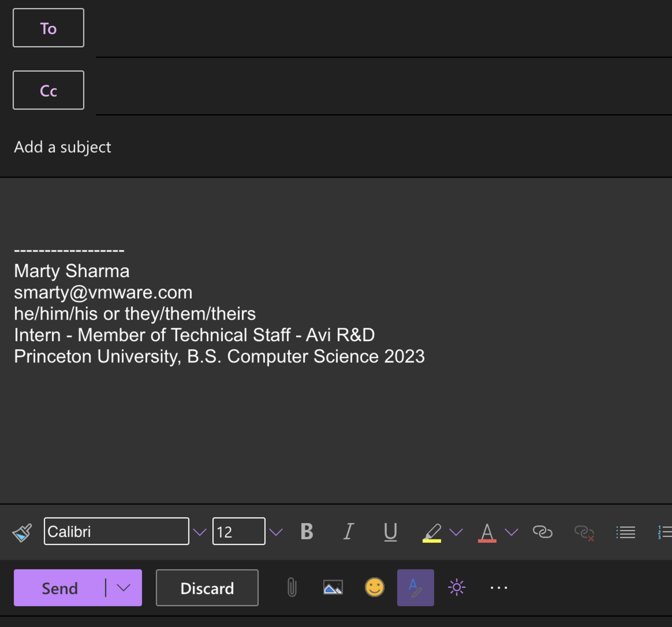The height and width of the screenshot is (627, 672).
Task: Toggle underline formatting
Action: click(x=390, y=532)
